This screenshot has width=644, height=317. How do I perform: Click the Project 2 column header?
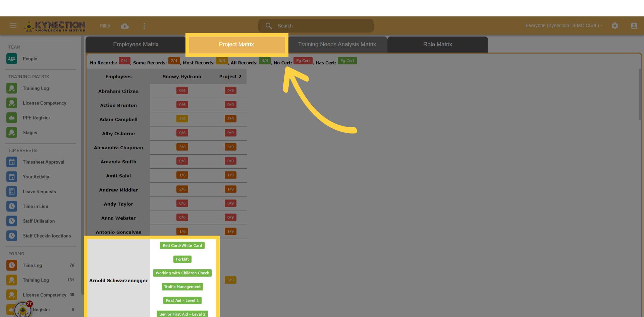tap(230, 76)
